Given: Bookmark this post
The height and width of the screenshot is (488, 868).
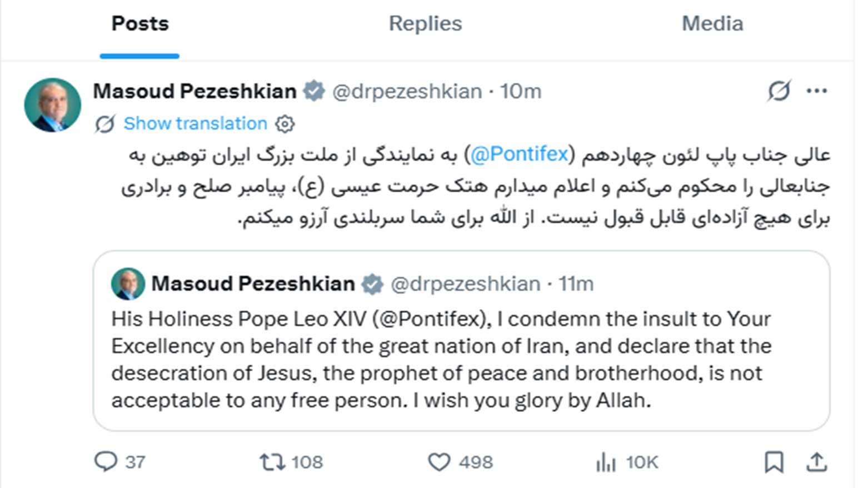Looking at the screenshot, I should click(774, 462).
